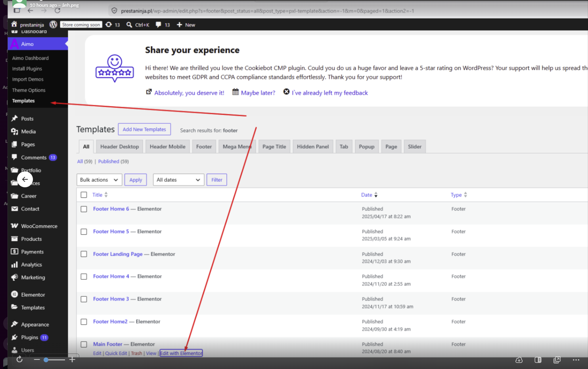Click the Elementor sidebar icon

coord(15,294)
